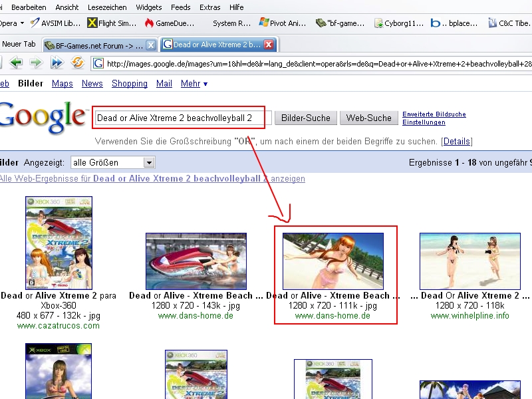The height and width of the screenshot is (399, 532).
Task: Open the bplace bookmark
Action: point(454,23)
